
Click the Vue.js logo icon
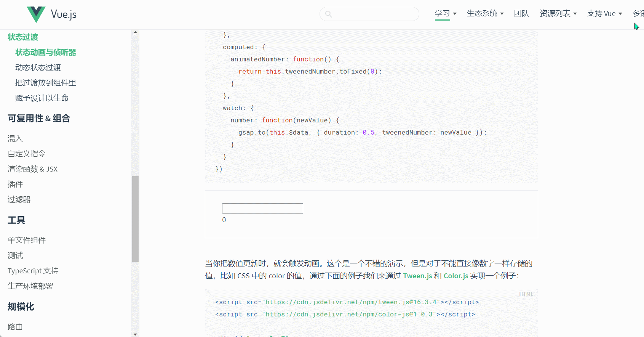pos(36,14)
